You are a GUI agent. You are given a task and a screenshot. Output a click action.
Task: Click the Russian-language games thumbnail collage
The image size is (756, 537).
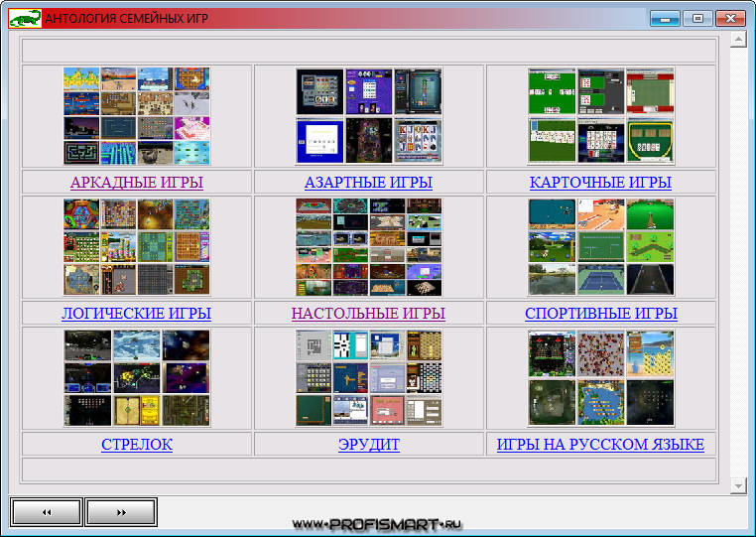tap(601, 378)
